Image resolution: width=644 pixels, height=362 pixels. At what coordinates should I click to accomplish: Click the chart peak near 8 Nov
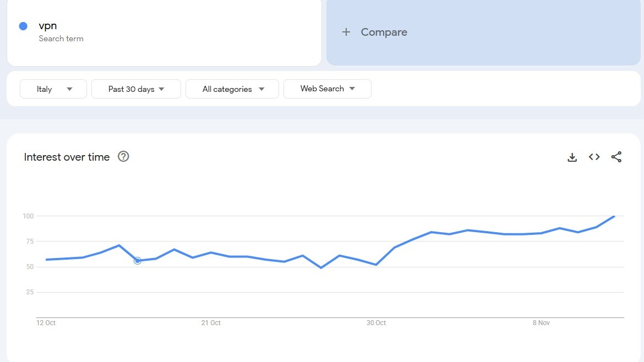[613, 217]
